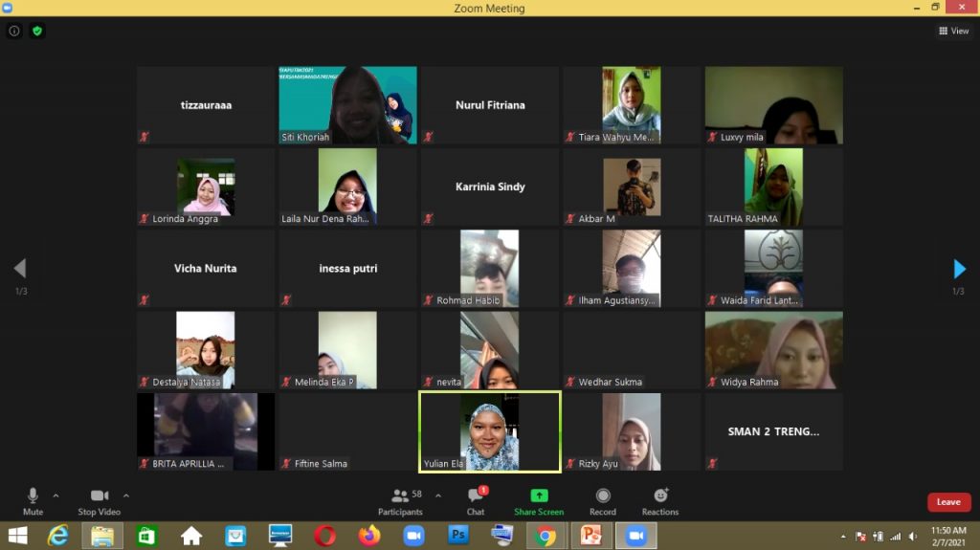980x550 pixels.
Task: Expand video options arrow beside Stop Video
Action: [x=126, y=495]
